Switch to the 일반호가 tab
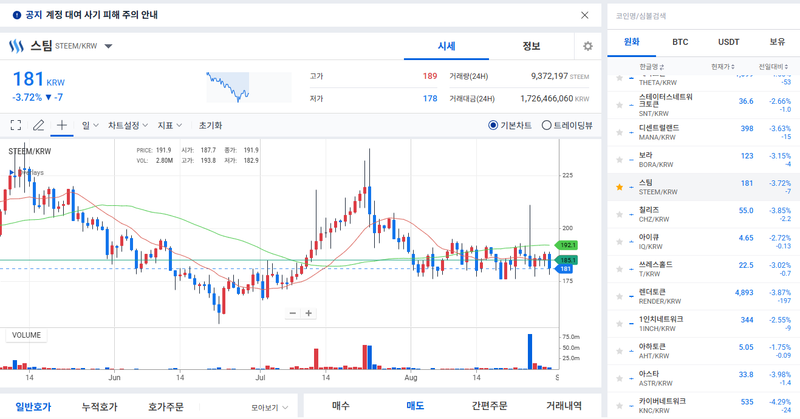 33,407
